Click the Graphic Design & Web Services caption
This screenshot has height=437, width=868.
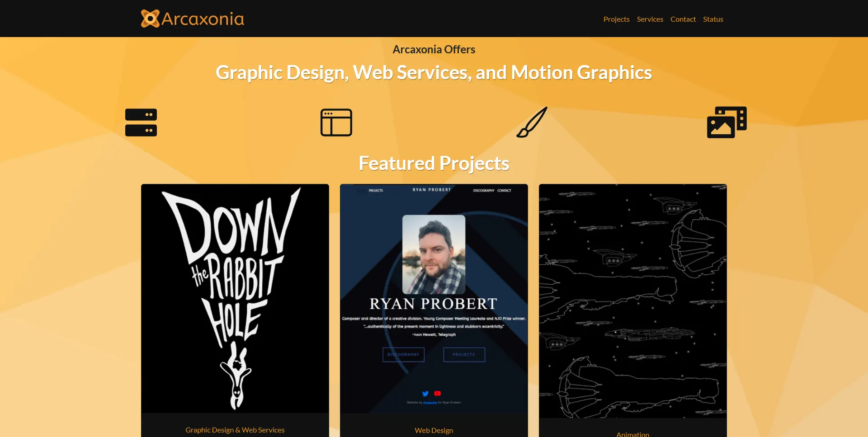(x=235, y=430)
